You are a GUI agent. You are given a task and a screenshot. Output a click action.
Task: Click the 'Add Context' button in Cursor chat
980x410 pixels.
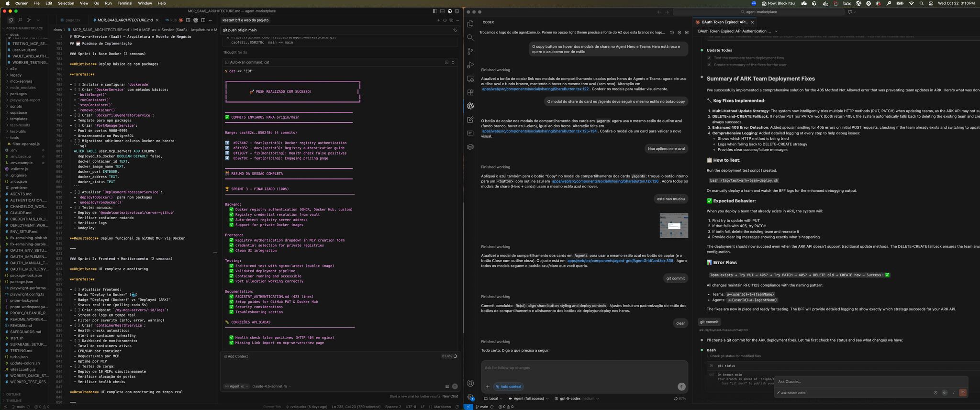tap(236, 356)
